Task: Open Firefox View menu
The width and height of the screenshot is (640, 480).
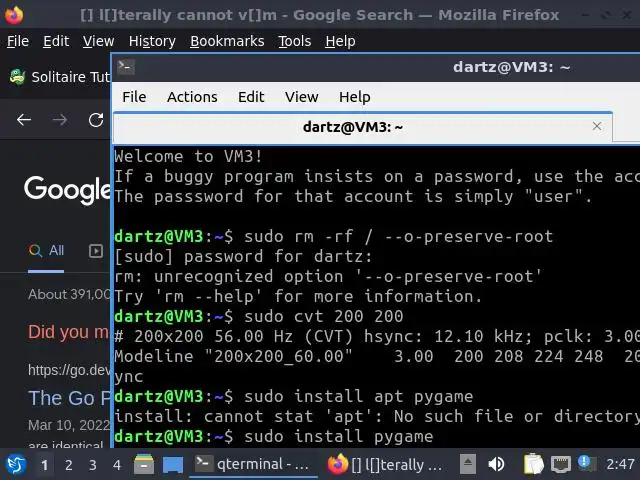Action: click(98, 41)
